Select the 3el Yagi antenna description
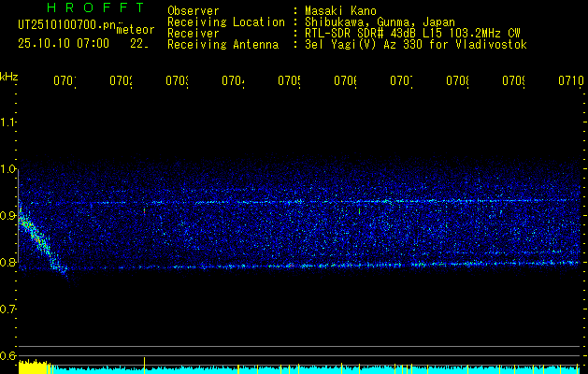The width and height of the screenshot is (588, 374). coord(414,44)
